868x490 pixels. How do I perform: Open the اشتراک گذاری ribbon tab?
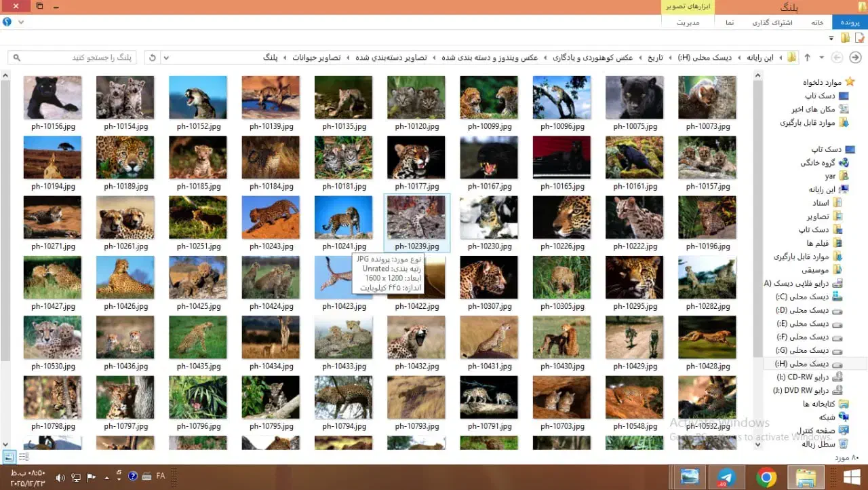coord(772,22)
